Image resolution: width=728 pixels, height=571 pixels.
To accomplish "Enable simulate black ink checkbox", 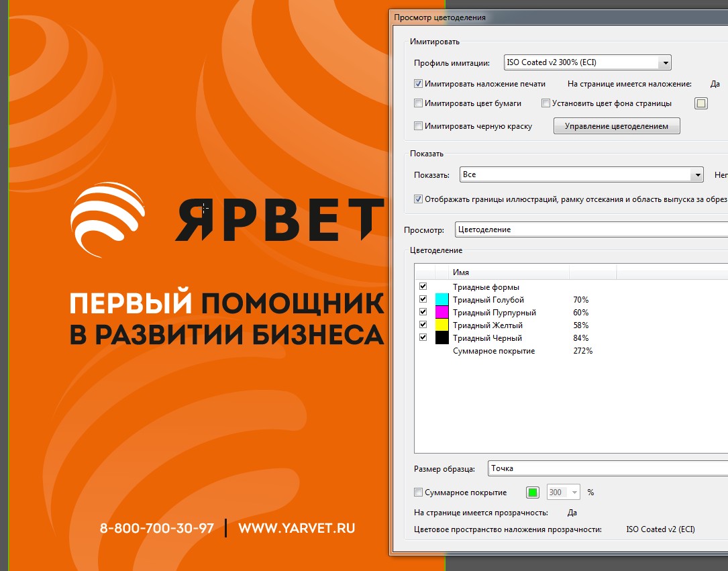I will pos(418,125).
